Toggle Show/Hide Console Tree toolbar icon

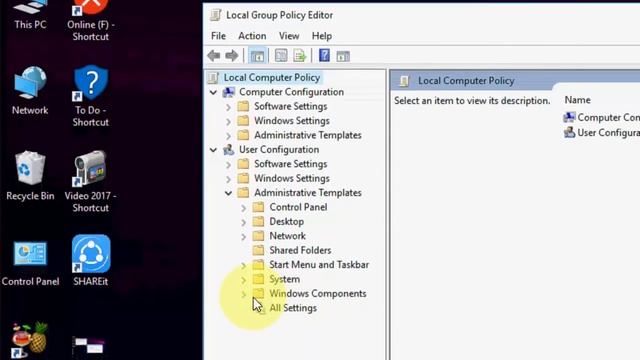[257, 56]
